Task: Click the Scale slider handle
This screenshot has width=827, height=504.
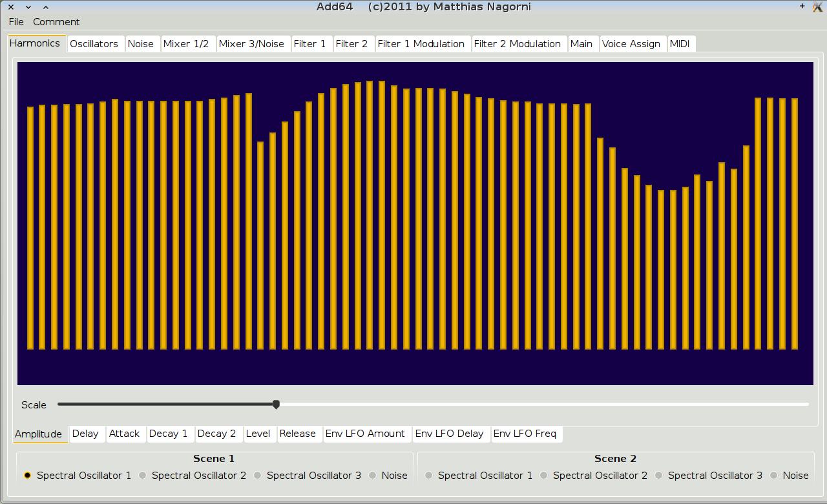Action: click(276, 404)
